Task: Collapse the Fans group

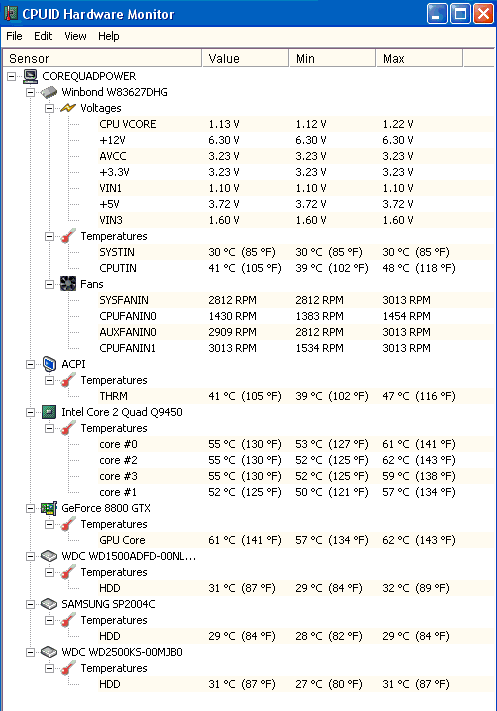Action: point(49,284)
